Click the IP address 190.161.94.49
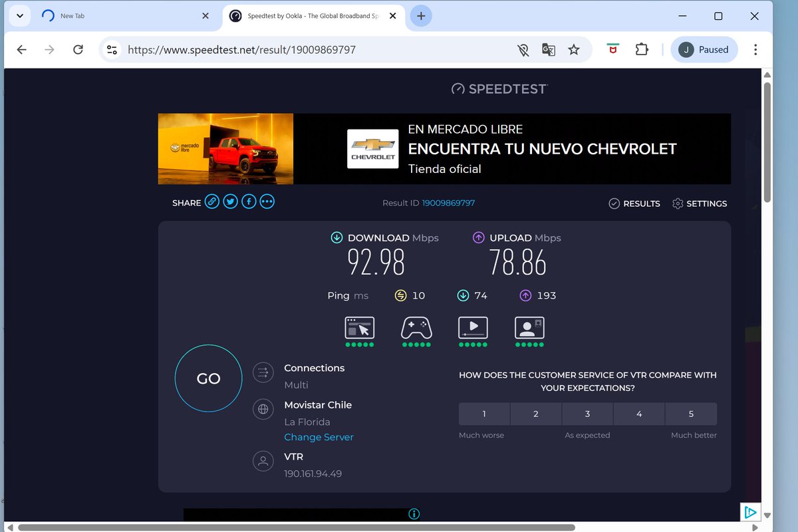Viewport: 798px width, 532px height. (313, 474)
